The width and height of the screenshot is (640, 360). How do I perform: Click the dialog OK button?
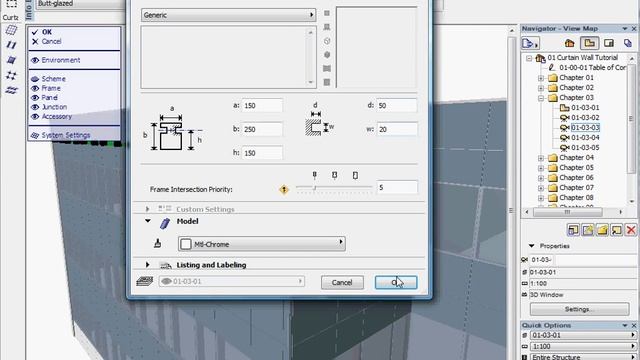pos(396,282)
